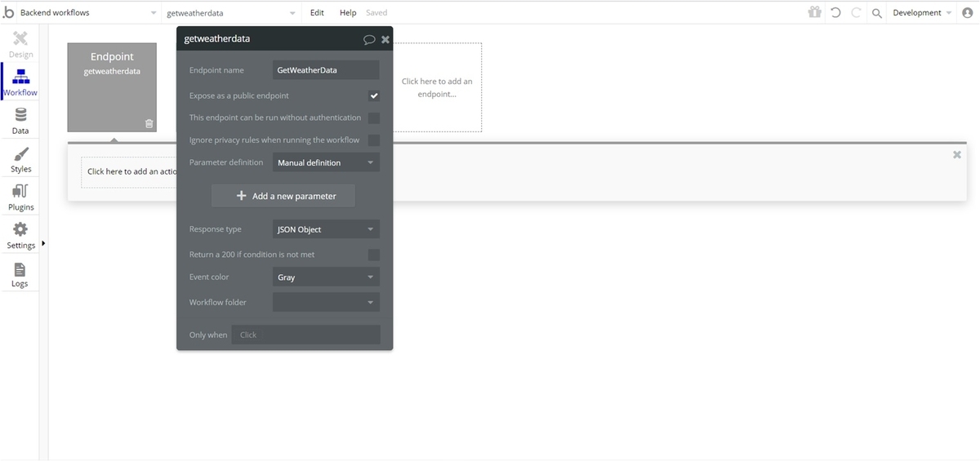This screenshot has height=461, width=980.
Task: Click the gift box icon
Action: pos(814,12)
